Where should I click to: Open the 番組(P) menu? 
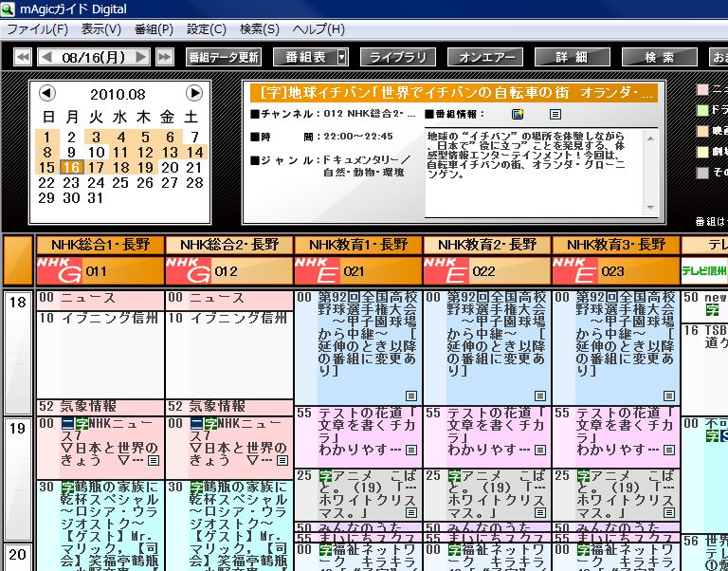tap(155, 29)
